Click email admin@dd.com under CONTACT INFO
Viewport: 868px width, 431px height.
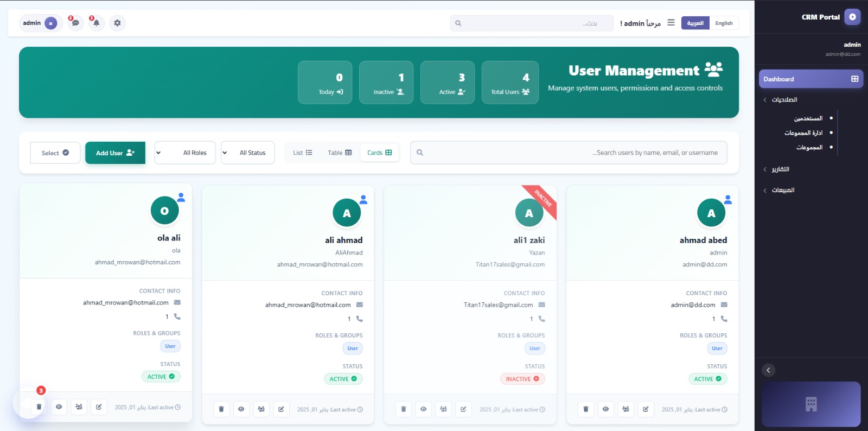693,305
